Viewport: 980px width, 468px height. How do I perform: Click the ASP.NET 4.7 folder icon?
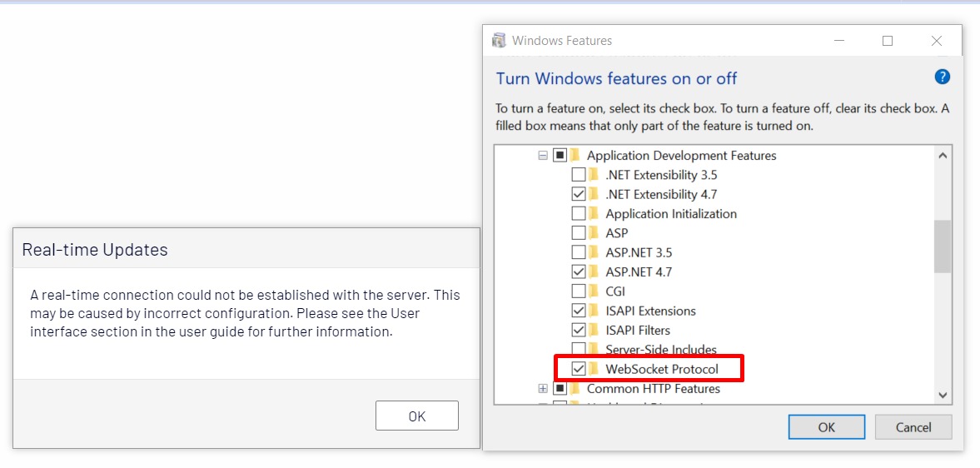(594, 272)
